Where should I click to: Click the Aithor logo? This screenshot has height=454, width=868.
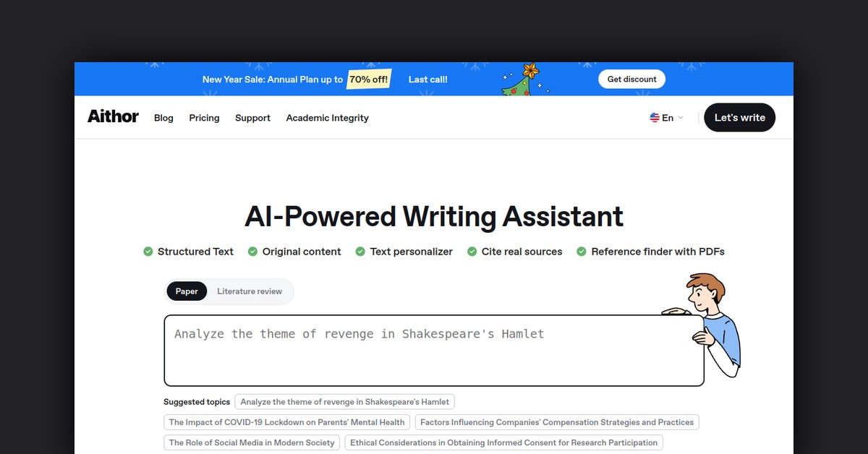113,116
